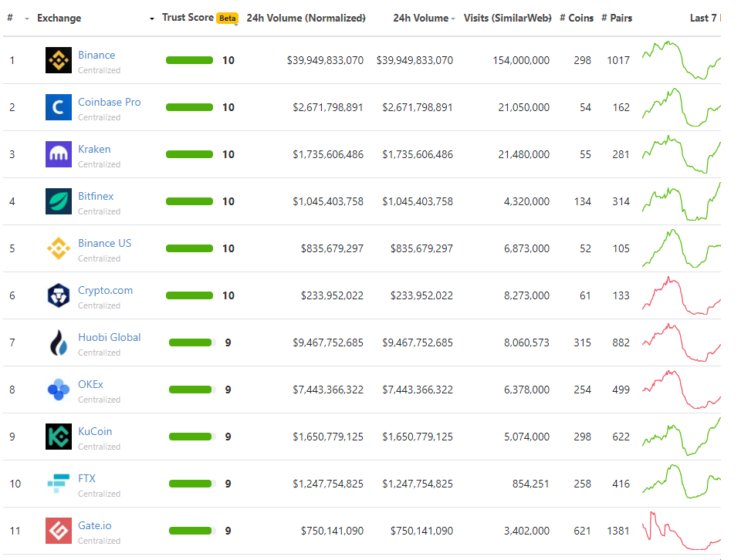Sort by # Pairs column header
This screenshot has width=741, height=560.
click(x=616, y=18)
